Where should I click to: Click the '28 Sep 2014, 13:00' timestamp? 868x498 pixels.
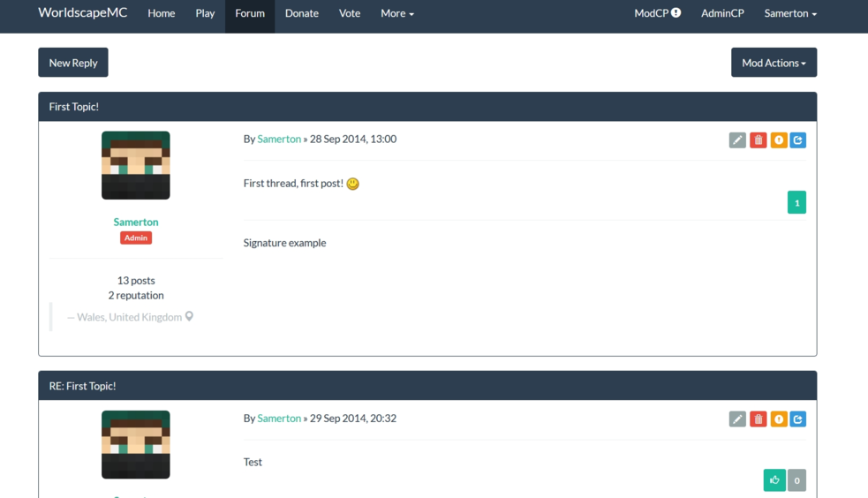pyautogui.click(x=353, y=139)
